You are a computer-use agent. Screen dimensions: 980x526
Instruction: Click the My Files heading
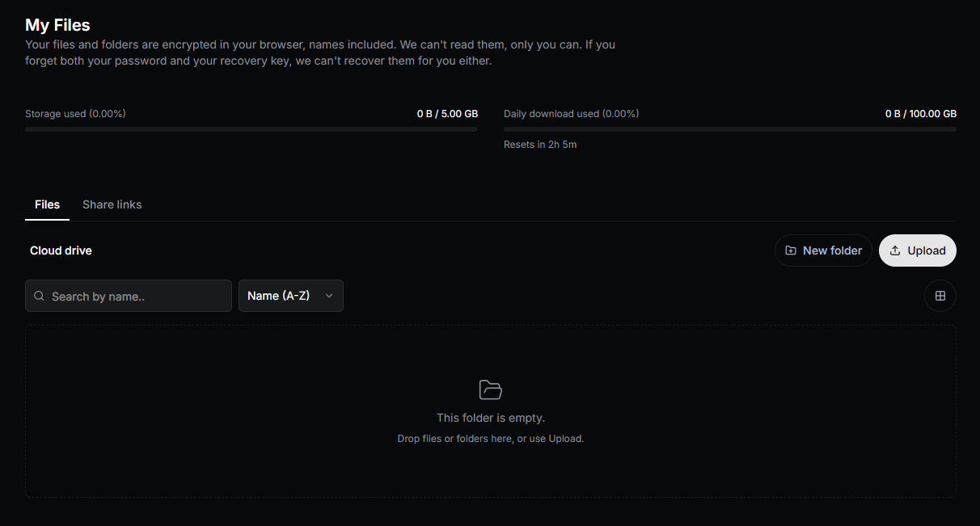pos(57,25)
